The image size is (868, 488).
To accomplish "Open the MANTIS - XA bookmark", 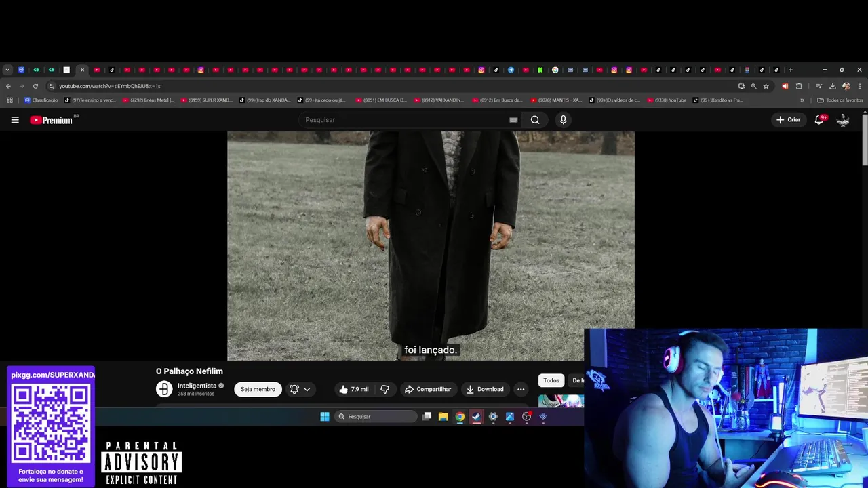I will pos(556,100).
